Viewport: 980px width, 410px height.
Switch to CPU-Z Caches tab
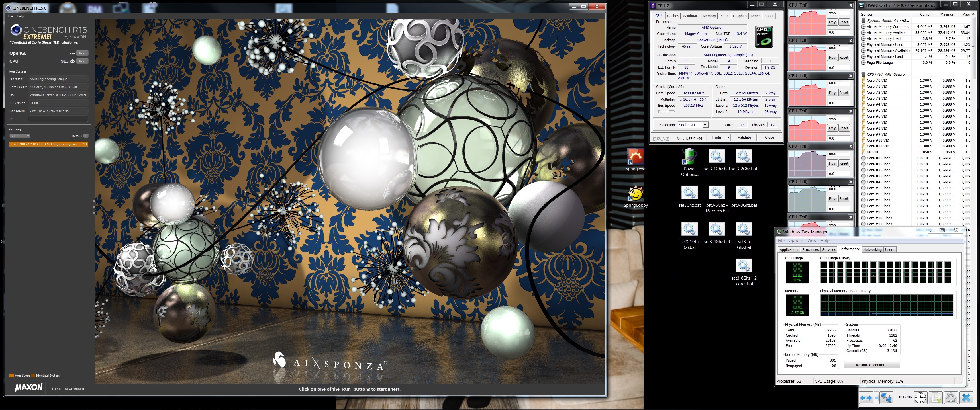pos(673,16)
